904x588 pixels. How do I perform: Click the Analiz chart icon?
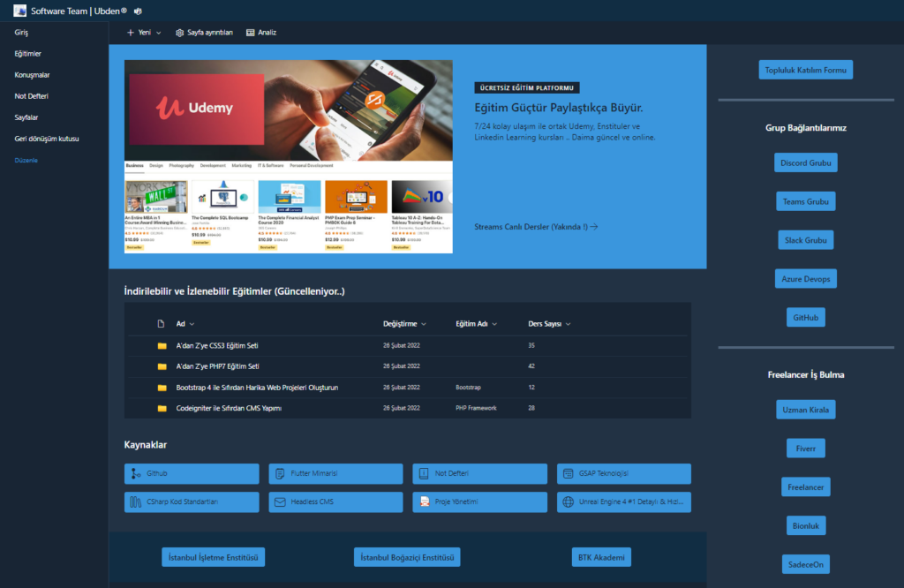coord(250,33)
